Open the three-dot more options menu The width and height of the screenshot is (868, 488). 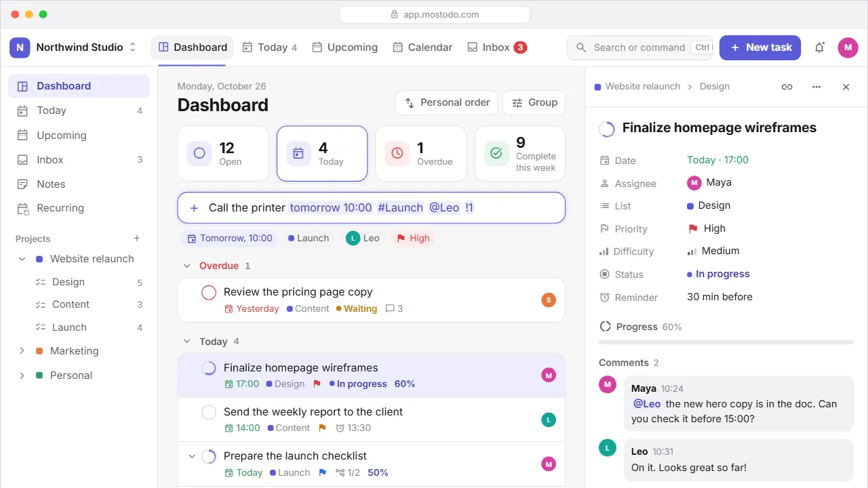coord(816,87)
